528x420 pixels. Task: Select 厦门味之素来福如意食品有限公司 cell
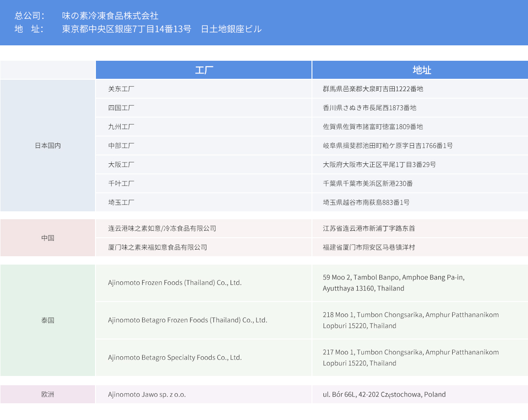pyautogui.click(x=204, y=247)
